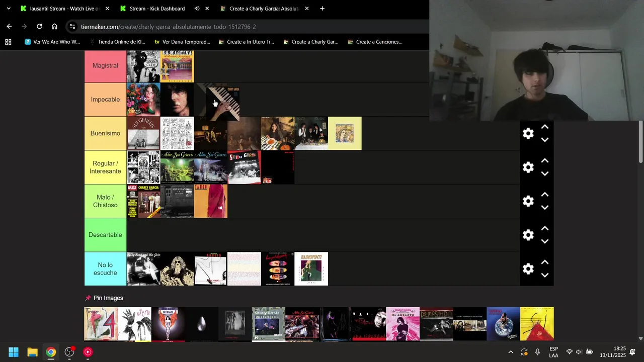Move Buenísimo tier up with arrow
This screenshot has height=362, width=644.
pos(544,127)
